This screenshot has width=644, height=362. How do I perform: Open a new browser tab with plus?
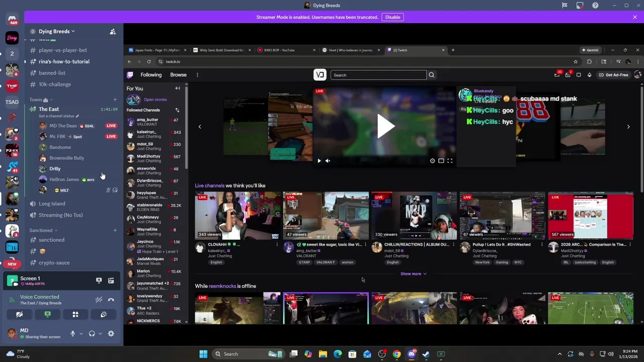click(453, 50)
